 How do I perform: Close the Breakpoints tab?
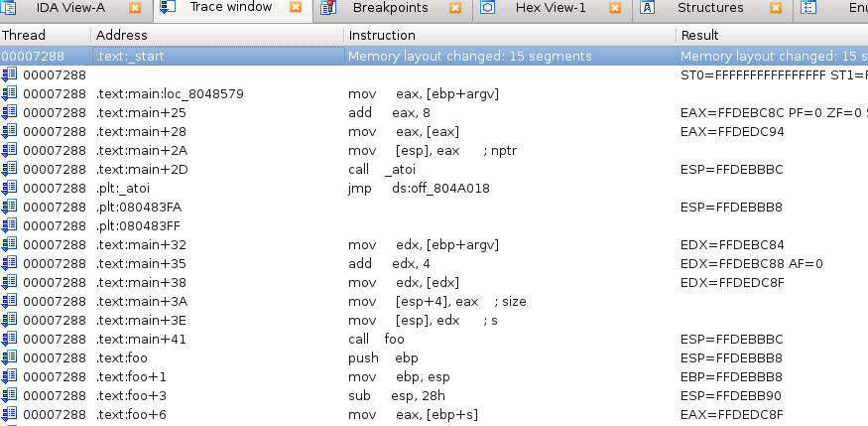point(455,8)
